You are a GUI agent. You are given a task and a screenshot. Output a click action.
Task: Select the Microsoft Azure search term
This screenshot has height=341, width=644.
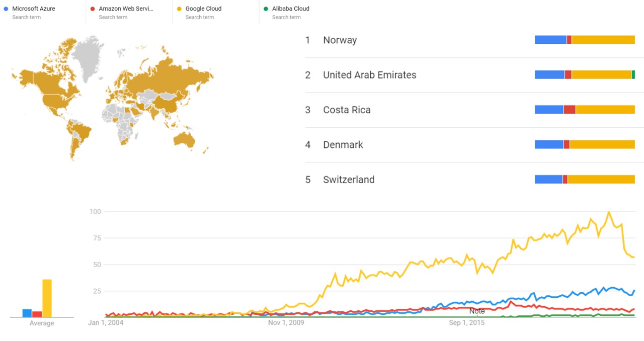pos(34,9)
